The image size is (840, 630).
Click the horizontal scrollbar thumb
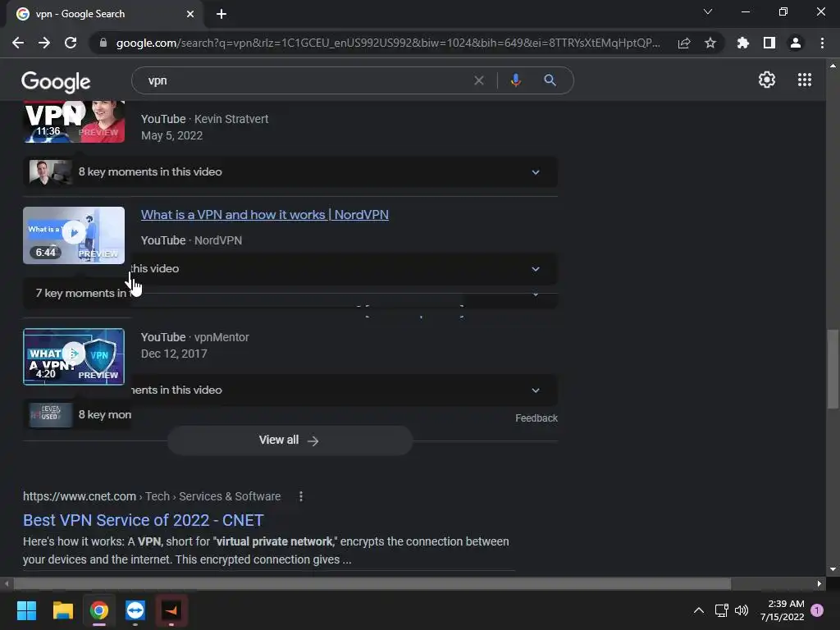372,583
